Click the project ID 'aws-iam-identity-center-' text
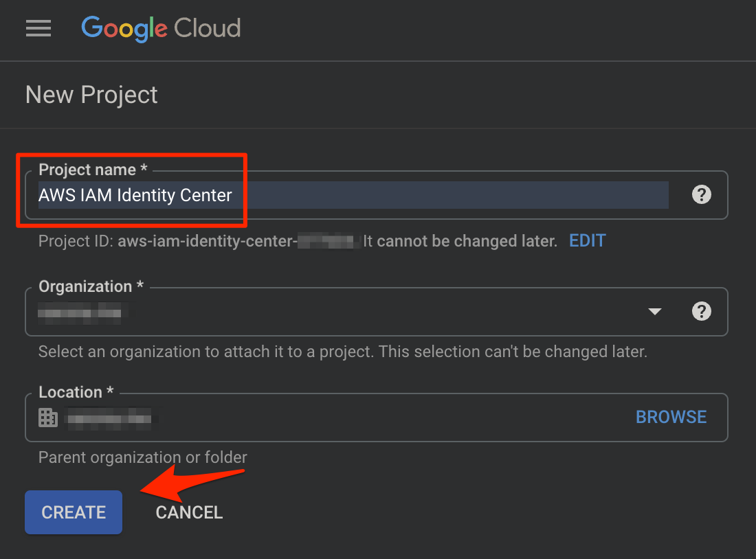Image resolution: width=756 pixels, height=559 pixels. pos(208,240)
